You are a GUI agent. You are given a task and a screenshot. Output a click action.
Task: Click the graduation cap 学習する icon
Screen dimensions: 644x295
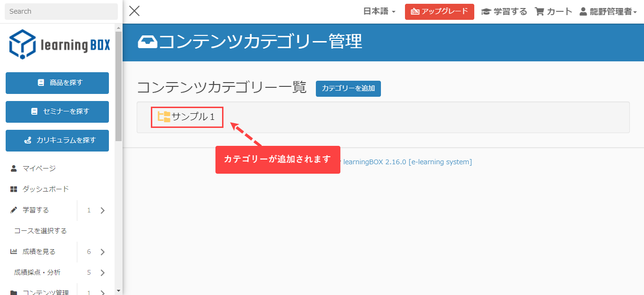pyautogui.click(x=486, y=12)
